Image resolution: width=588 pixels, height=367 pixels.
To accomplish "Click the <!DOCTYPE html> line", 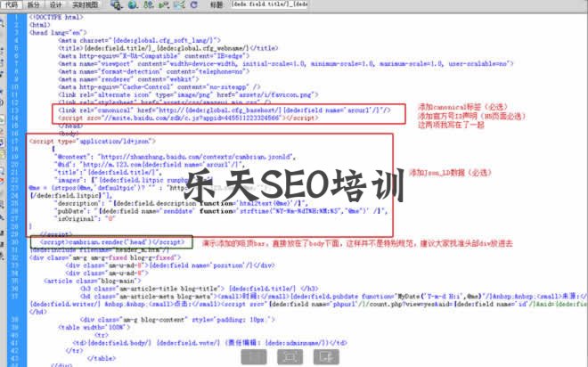I will coord(56,17).
